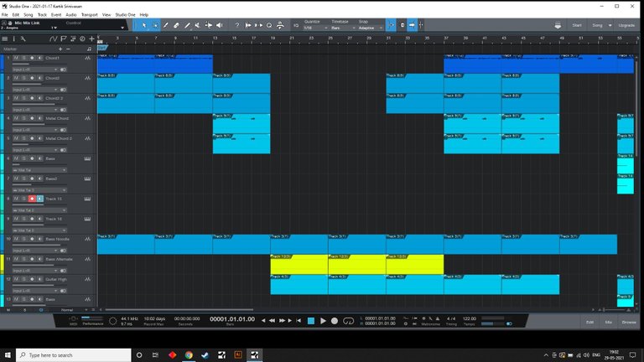Open the Timebase Bars dropdown
Image resolution: width=644 pixels, height=362 pixels.
(x=340, y=28)
